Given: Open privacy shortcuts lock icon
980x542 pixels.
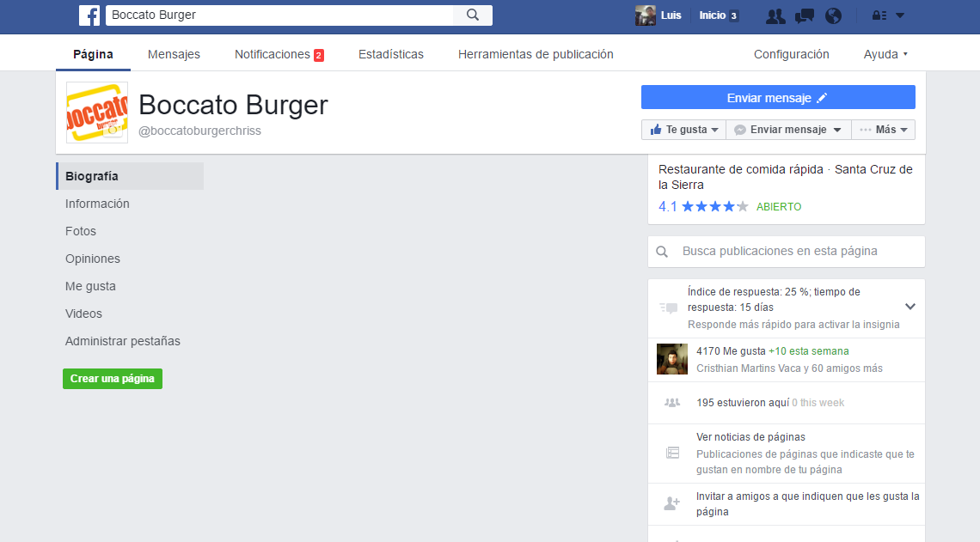Looking at the screenshot, I should 879,15.
